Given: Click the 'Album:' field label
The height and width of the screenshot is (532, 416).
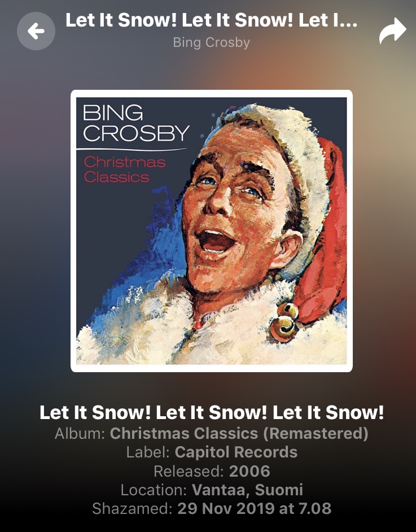Looking at the screenshot, I should 80,433.
